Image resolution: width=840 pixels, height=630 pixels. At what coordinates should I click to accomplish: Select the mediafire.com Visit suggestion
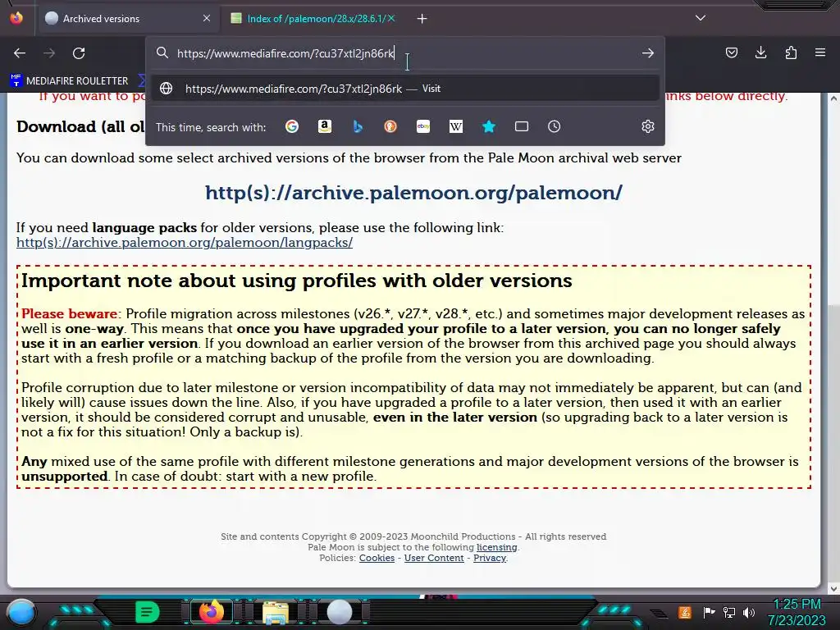(x=405, y=89)
